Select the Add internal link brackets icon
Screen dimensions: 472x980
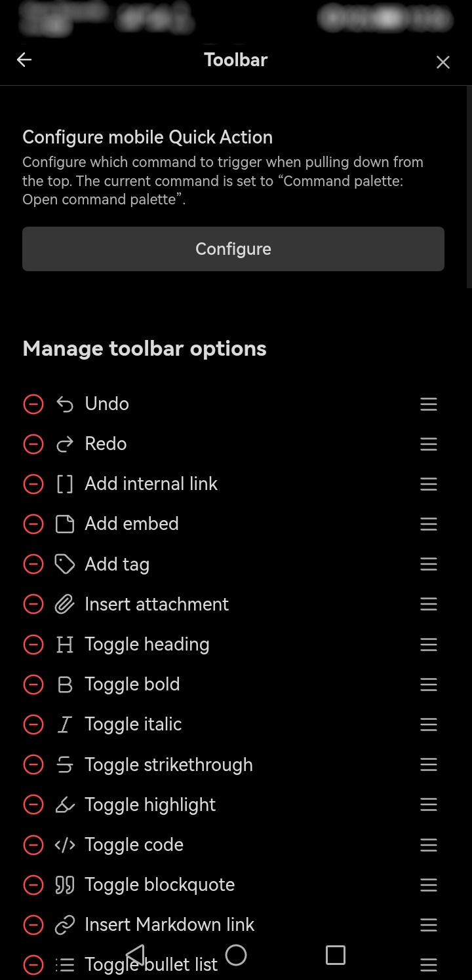(x=64, y=484)
